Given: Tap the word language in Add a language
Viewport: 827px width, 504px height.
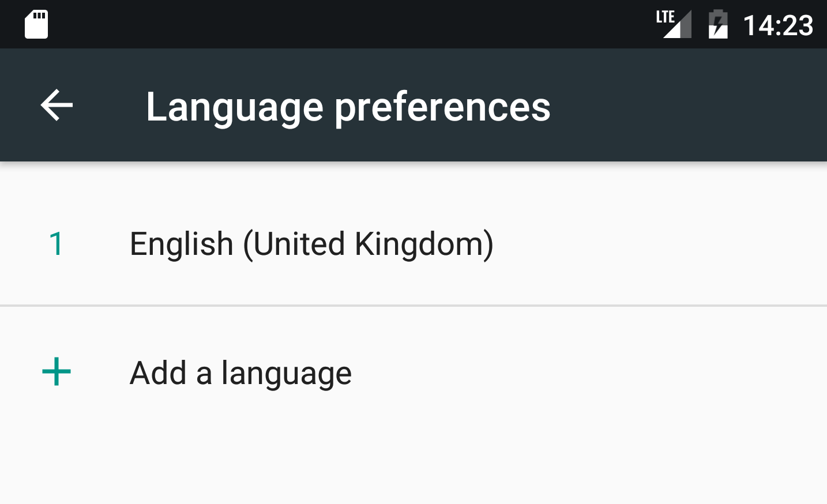Looking at the screenshot, I should (x=287, y=373).
